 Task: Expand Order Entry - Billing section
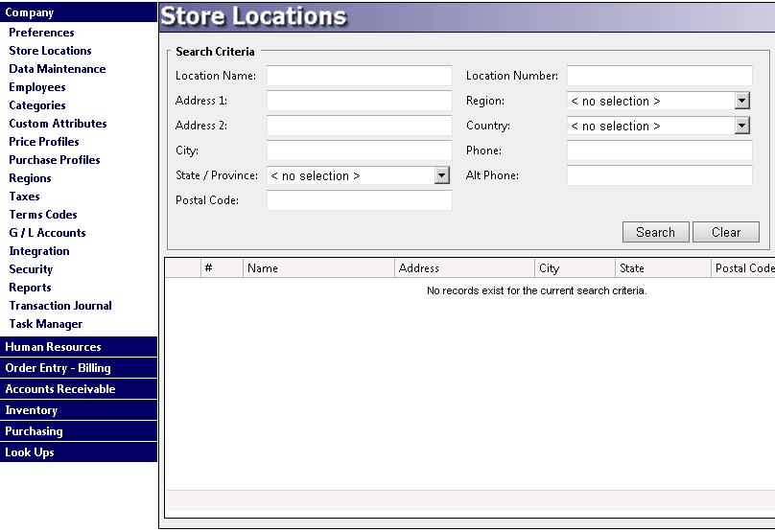coord(58,368)
